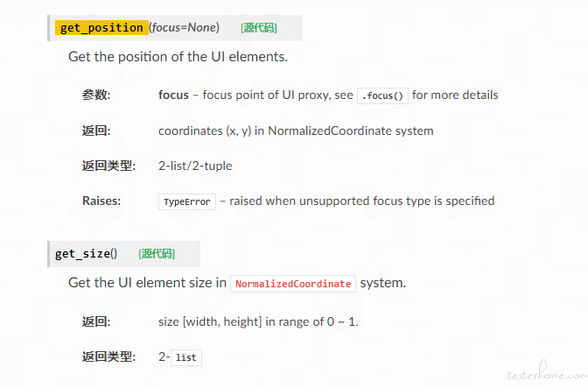
Task: Click 返回类型: label under get_size
Action: tap(108, 356)
